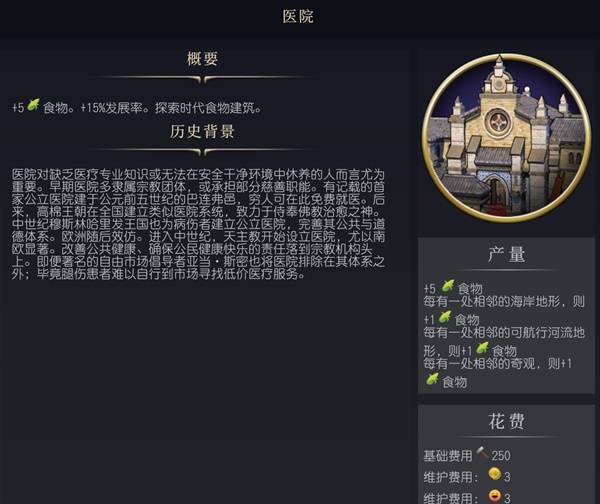Click the 产量 panel heading
Screen dimensions: 600x504
coord(506,254)
